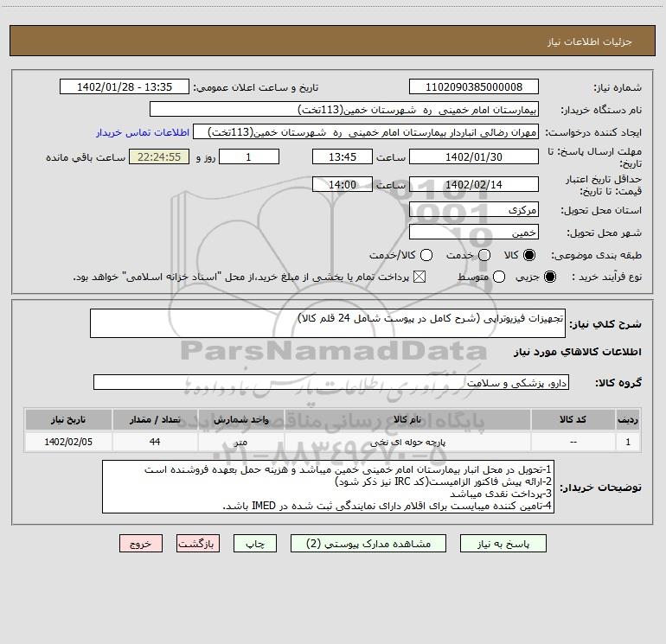Select the متوسط purchase type radio
The width and height of the screenshot is (666, 644).
point(499,277)
